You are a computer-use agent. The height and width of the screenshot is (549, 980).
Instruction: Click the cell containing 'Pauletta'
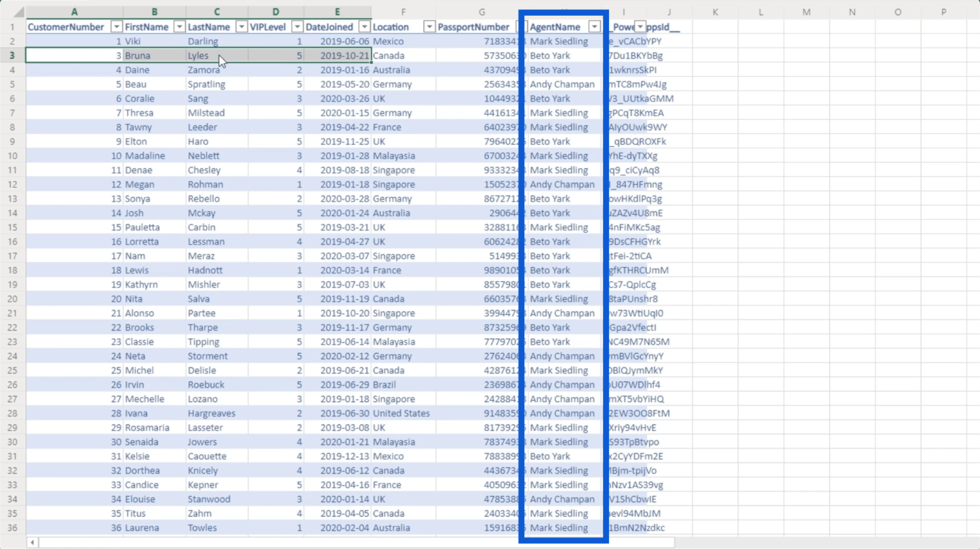[x=155, y=227]
